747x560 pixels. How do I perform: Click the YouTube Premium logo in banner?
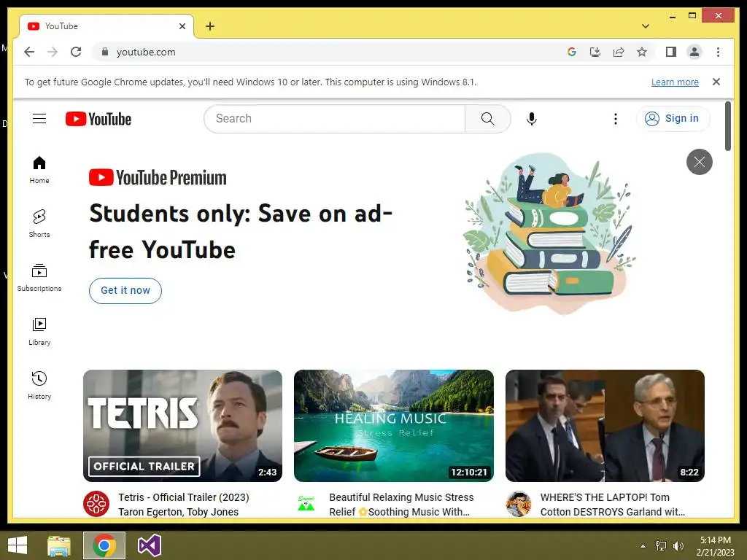click(158, 178)
